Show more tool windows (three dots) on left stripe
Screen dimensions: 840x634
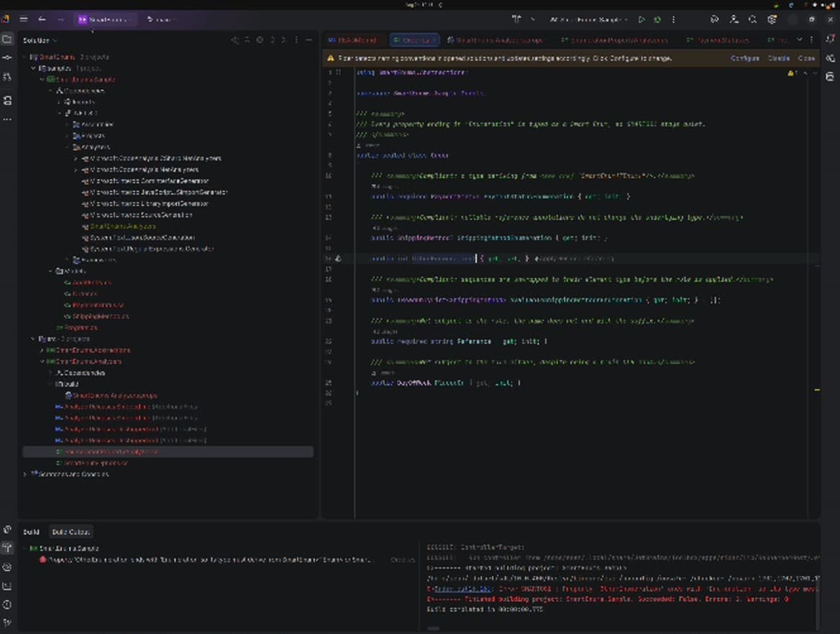7,119
